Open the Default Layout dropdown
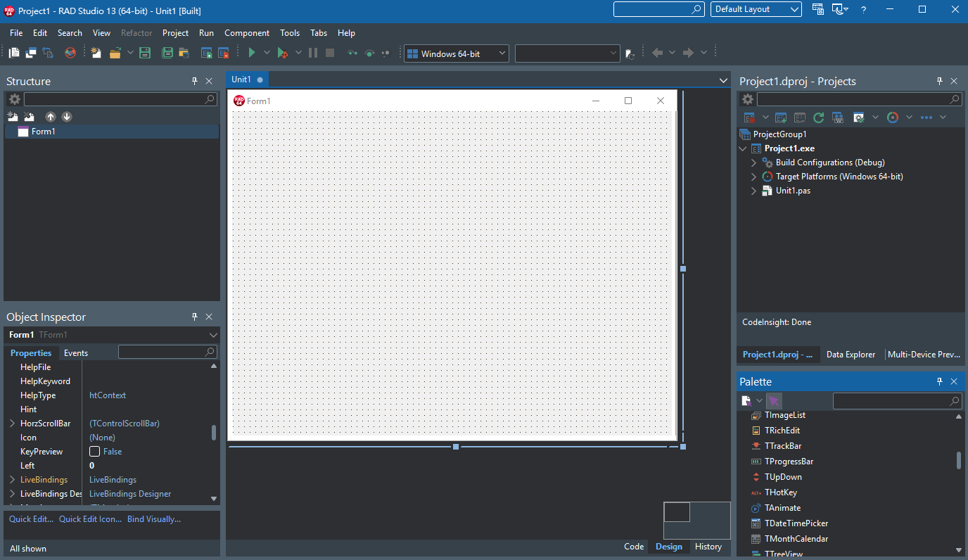The height and width of the screenshot is (560, 968). 756,9
